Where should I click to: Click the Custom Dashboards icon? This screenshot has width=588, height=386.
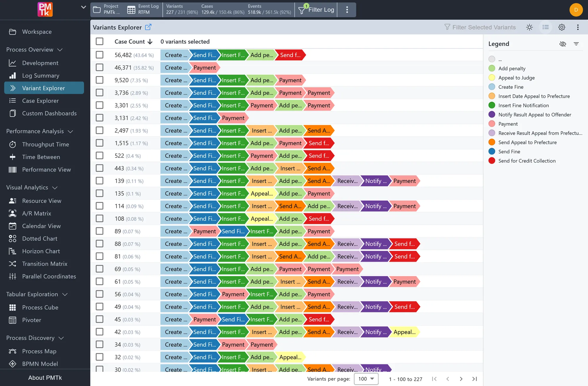(13, 113)
